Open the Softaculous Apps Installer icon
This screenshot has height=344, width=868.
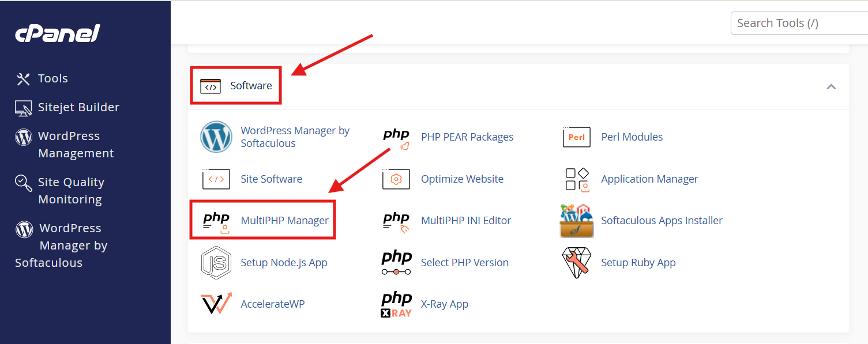576,221
